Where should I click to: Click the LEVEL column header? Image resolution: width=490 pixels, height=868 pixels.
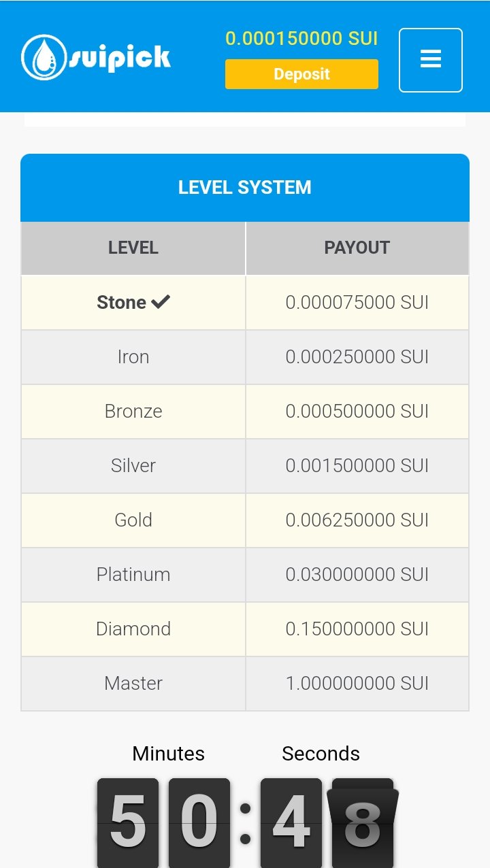click(133, 248)
